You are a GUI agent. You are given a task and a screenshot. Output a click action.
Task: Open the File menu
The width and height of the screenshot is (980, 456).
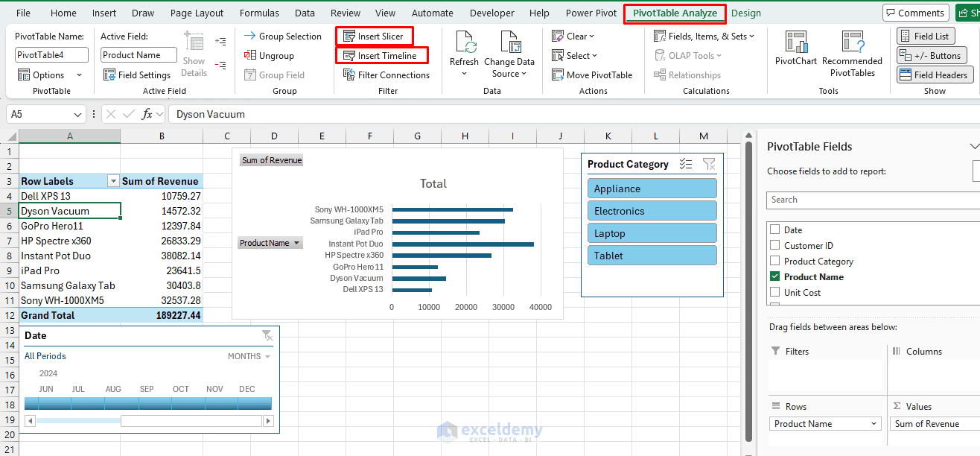pyautogui.click(x=23, y=13)
